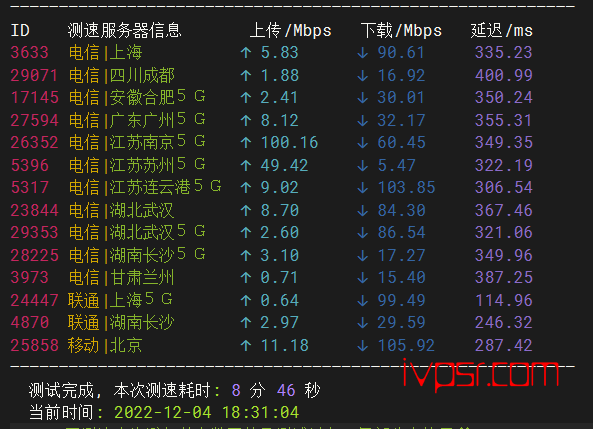593x429 pixels.
Task: Click the timestamp 2022-12-04 18:31:04
Action: pos(206,412)
